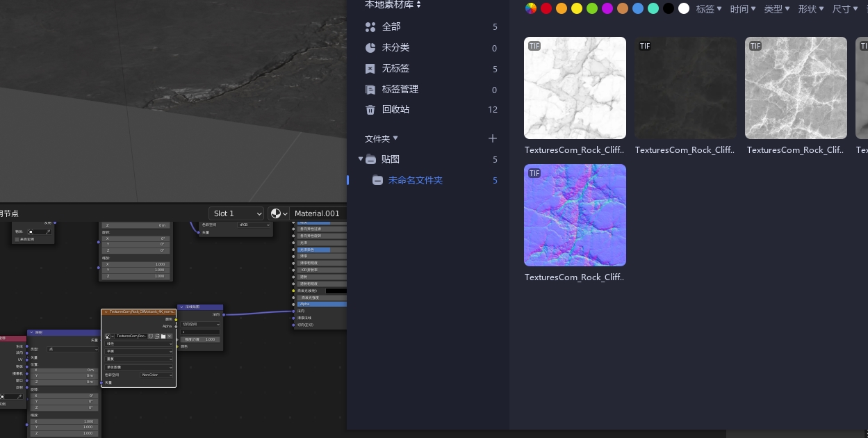868x438 pixels.
Task: Click the new image icon in the texture node
Action: [x=156, y=336]
